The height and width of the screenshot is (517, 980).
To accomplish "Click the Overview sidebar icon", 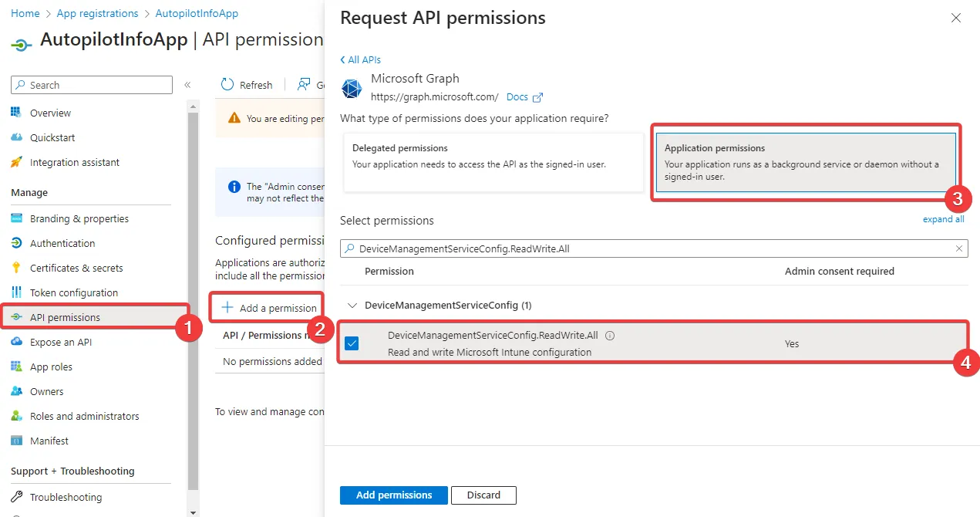I will [x=16, y=113].
